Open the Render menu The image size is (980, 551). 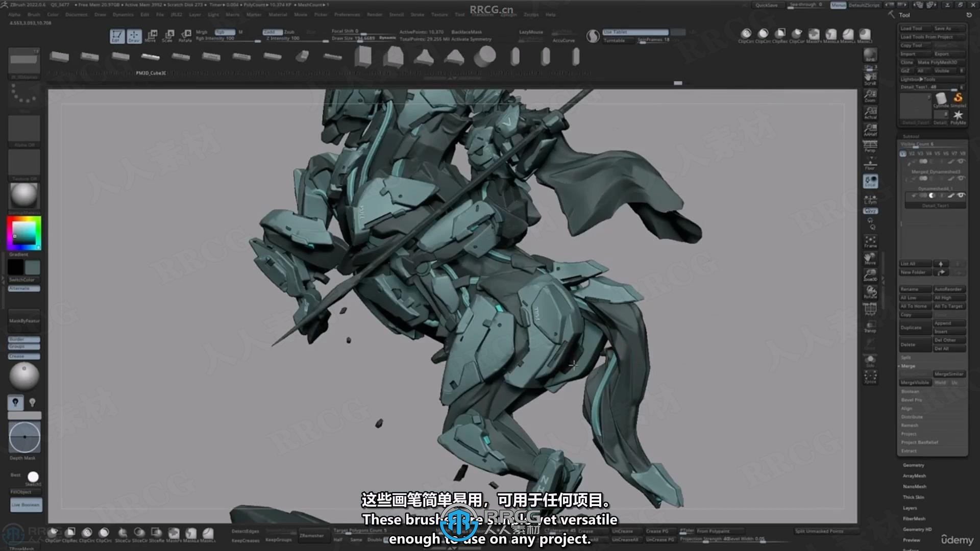(374, 15)
